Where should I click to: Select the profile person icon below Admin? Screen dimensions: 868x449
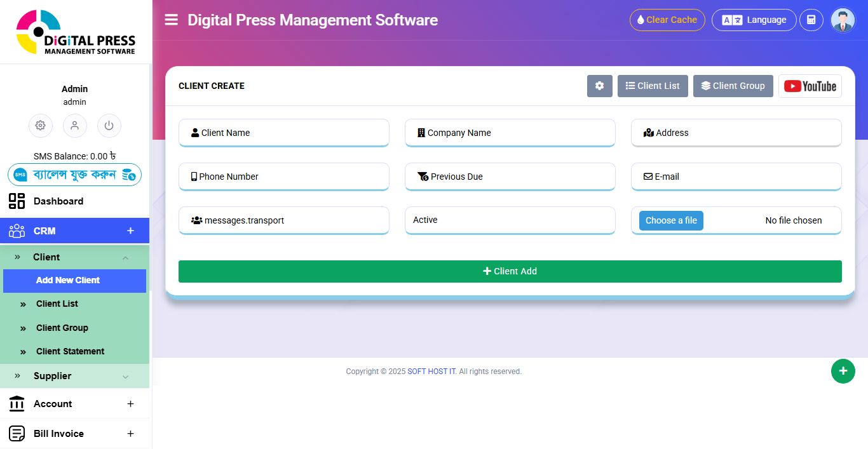[x=74, y=126]
